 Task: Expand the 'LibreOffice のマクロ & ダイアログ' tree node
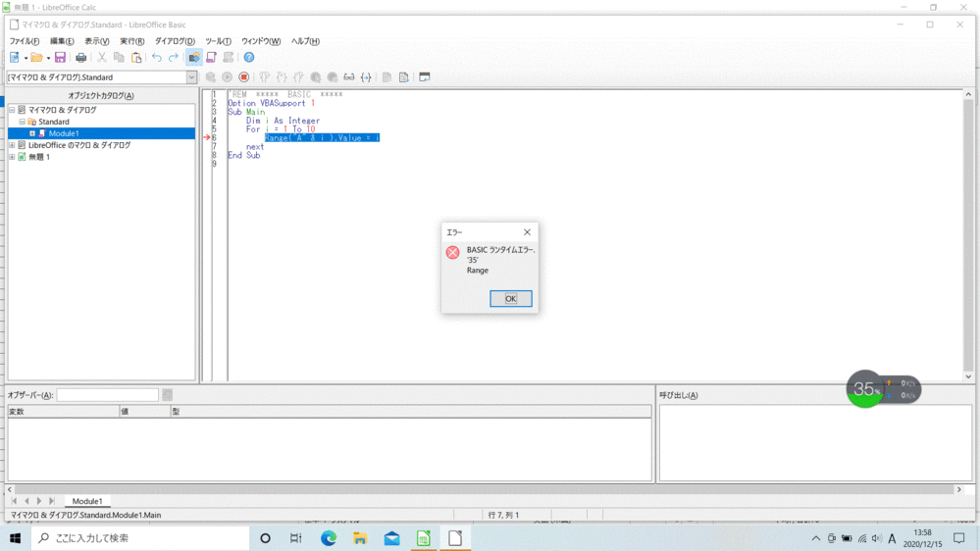tap(13, 145)
